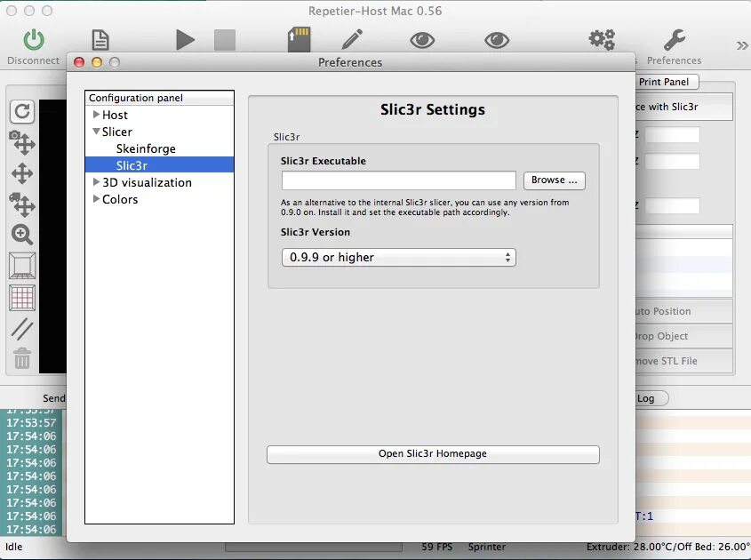Click the Auto Position button behind dialog
751x560 pixels.
(x=684, y=311)
